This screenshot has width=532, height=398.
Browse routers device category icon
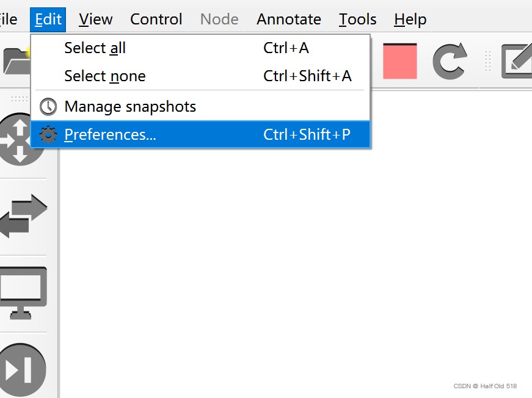[x=20, y=139]
